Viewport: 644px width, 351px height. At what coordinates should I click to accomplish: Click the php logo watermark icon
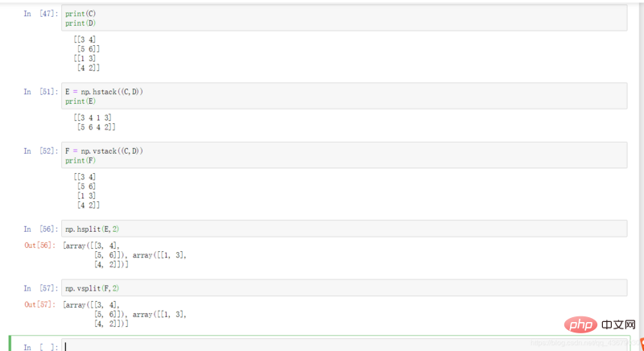point(580,324)
